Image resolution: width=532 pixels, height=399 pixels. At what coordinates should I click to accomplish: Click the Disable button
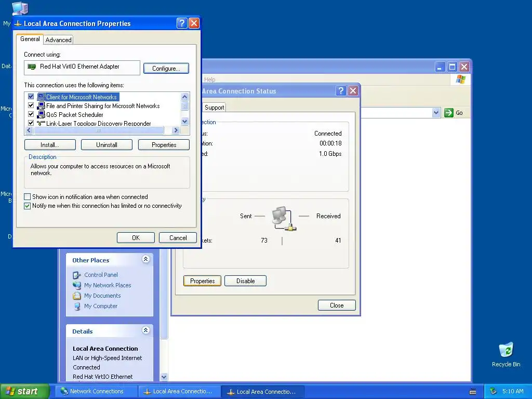point(245,281)
